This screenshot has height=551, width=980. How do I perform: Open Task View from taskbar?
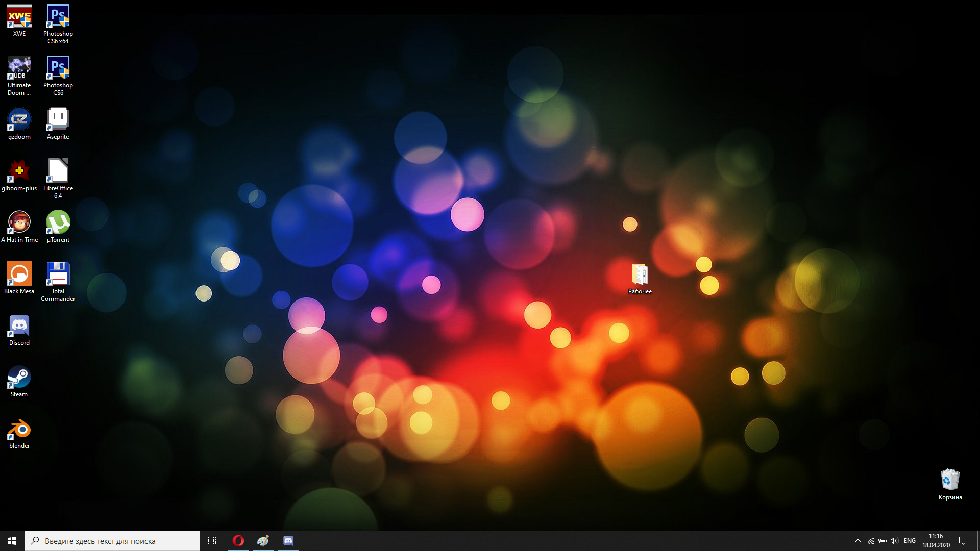(212, 541)
